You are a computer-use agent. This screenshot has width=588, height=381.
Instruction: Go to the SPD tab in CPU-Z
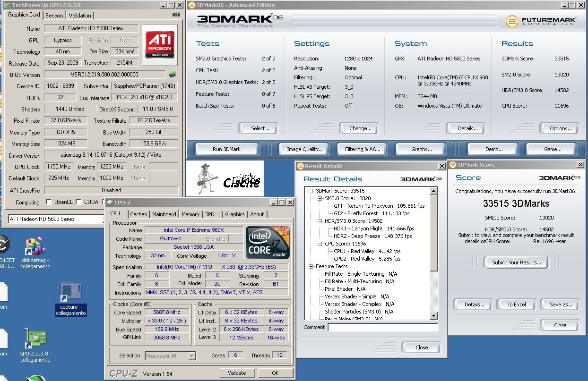coord(210,214)
